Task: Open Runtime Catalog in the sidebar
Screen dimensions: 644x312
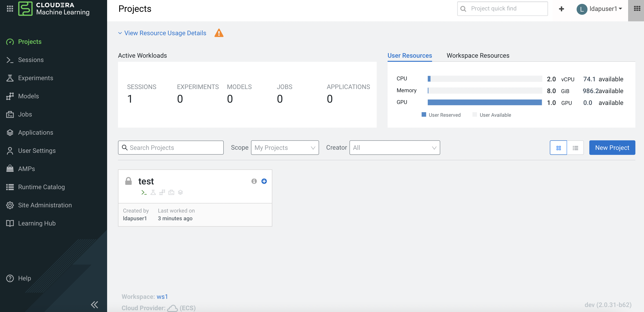Action: [41, 187]
